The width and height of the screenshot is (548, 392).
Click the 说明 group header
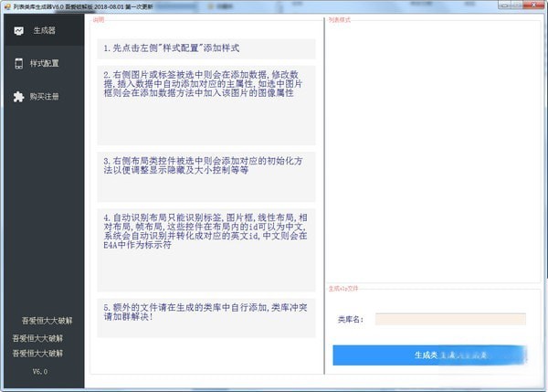click(99, 20)
